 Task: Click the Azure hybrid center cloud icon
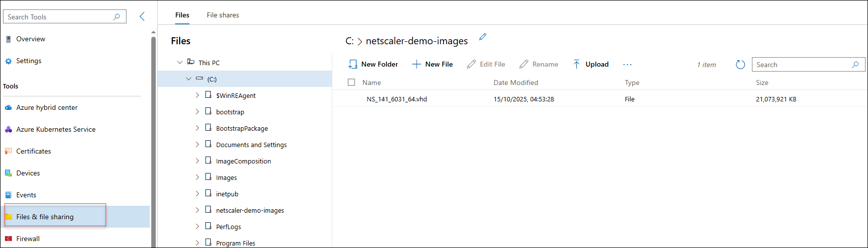click(8, 107)
